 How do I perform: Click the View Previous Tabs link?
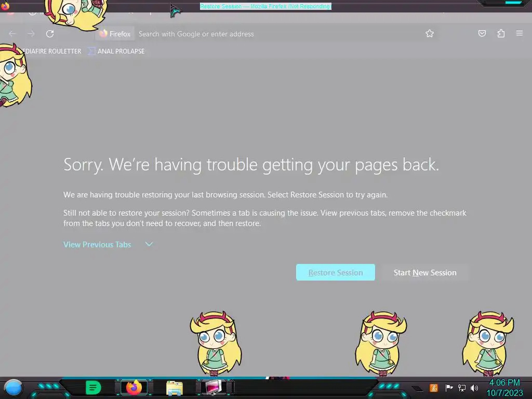tap(97, 244)
